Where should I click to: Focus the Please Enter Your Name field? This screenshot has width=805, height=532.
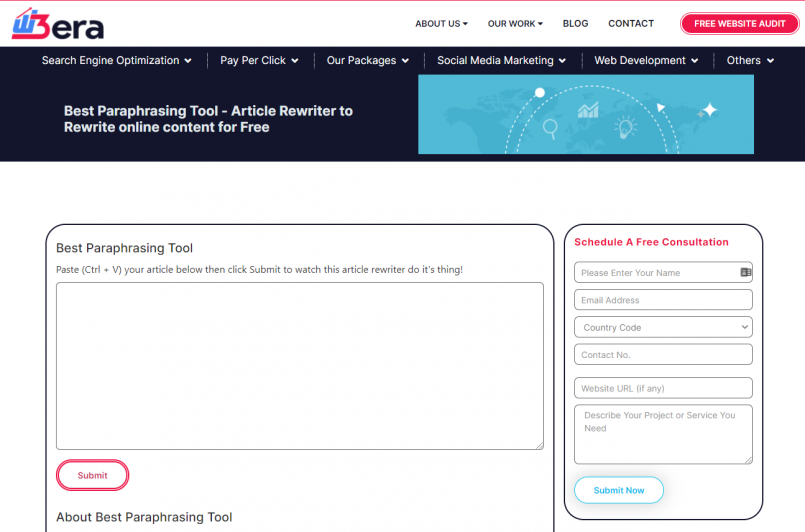(663, 273)
